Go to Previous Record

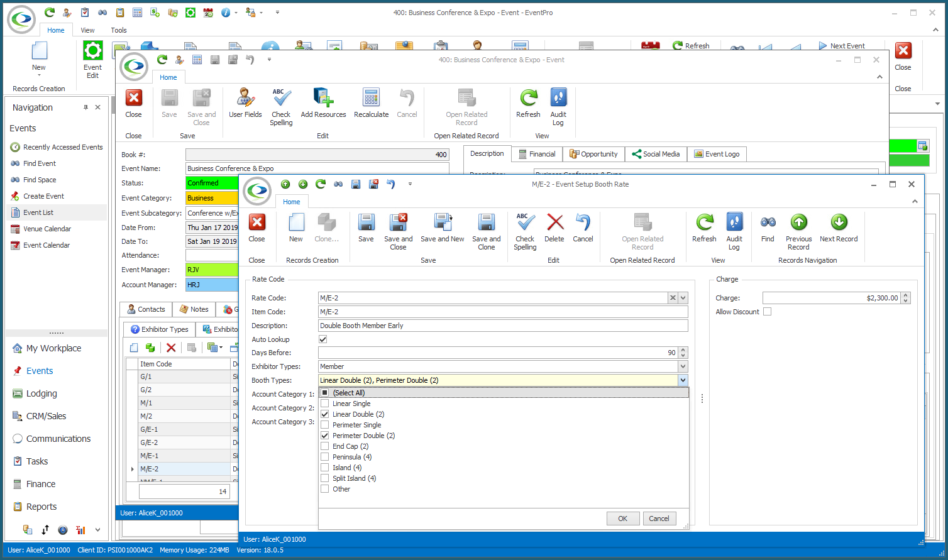pos(798,231)
